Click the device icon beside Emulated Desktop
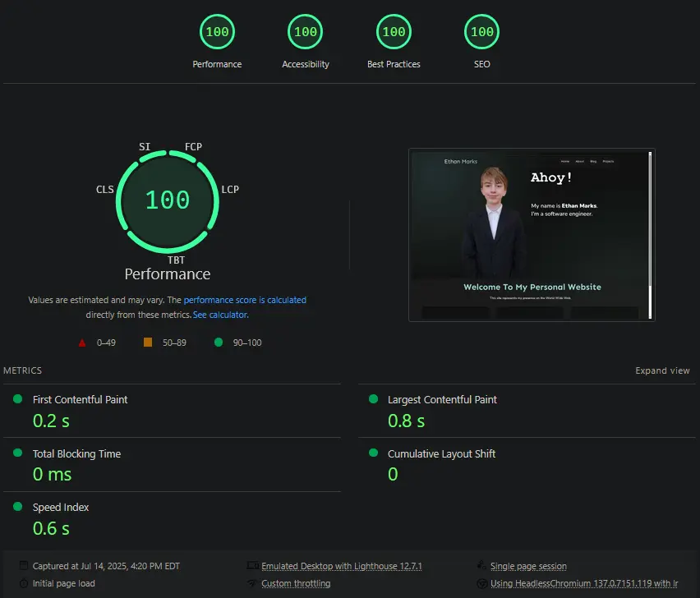This screenshot has width=700, height=598. click(x=253, y=565)
